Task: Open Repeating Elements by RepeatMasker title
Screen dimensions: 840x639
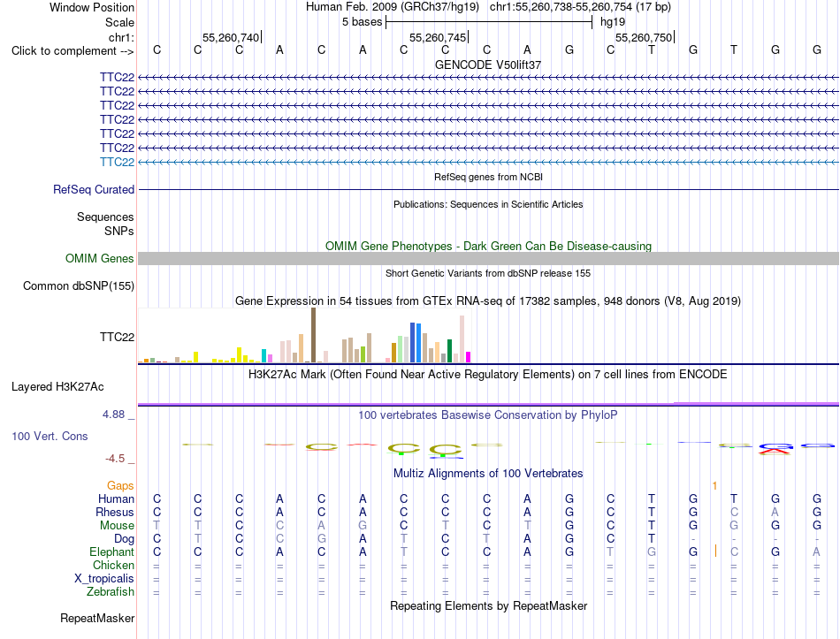Action: (489, 605)
